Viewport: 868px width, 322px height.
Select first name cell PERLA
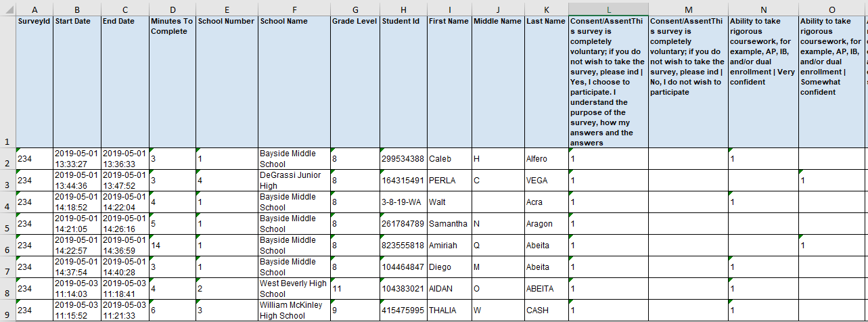[449, 181]
